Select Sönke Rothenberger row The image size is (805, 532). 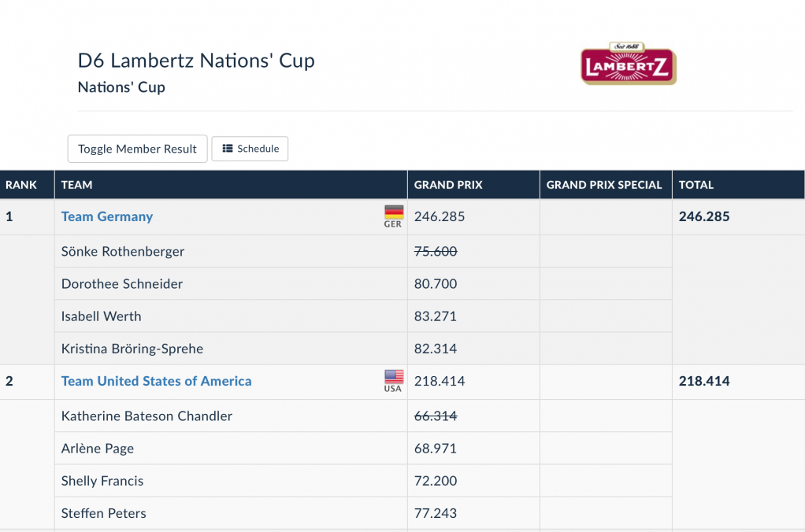[123, 252]
